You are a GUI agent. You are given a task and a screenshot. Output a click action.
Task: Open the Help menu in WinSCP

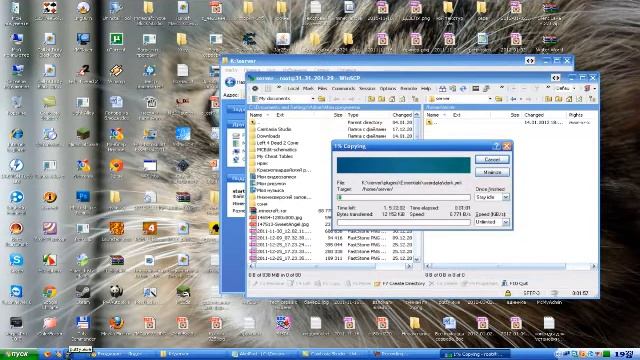pyautogui.click(x=426, y=89)
